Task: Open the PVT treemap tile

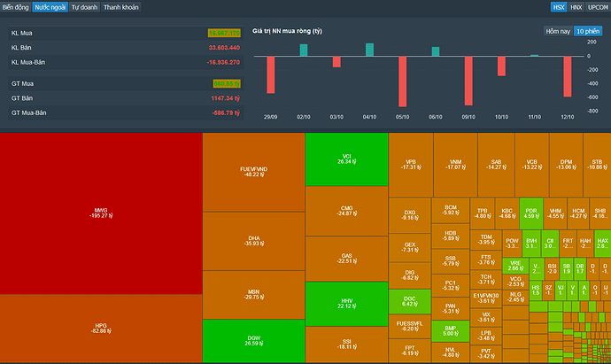Action: pyautogui.click(x=486, y=353)
